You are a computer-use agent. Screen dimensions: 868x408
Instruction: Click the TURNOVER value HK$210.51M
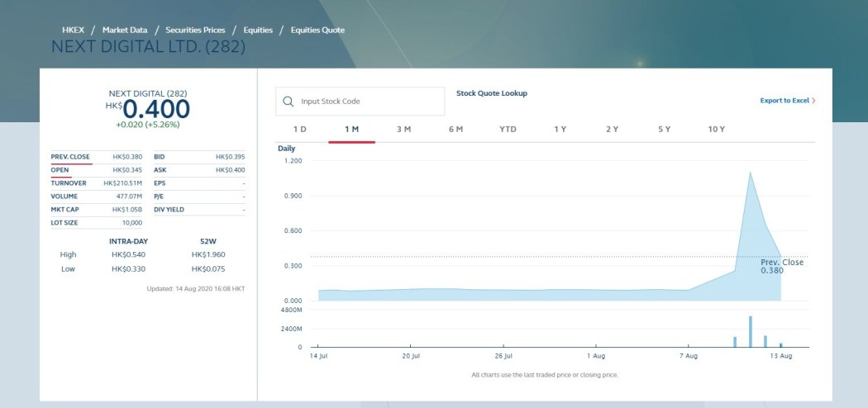pos(123,183)
